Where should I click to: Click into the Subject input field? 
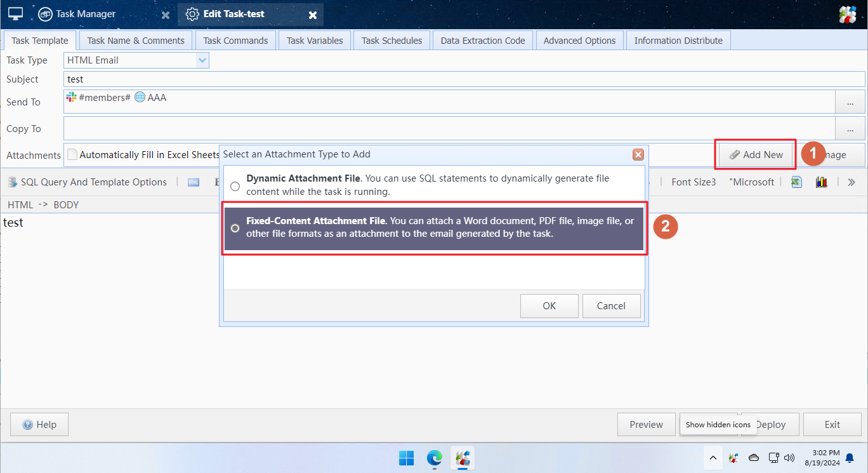click(464, 79)
